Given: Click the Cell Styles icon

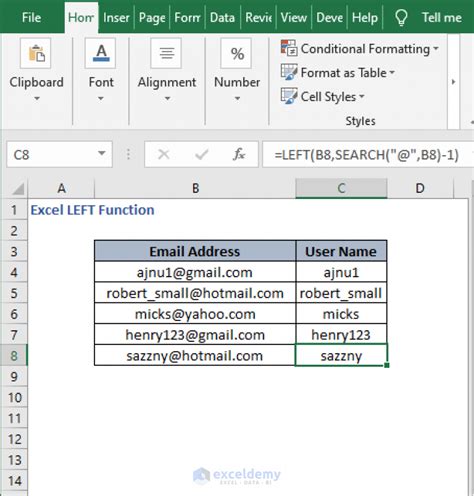Looking at the screenshot, I should [288, 96].
